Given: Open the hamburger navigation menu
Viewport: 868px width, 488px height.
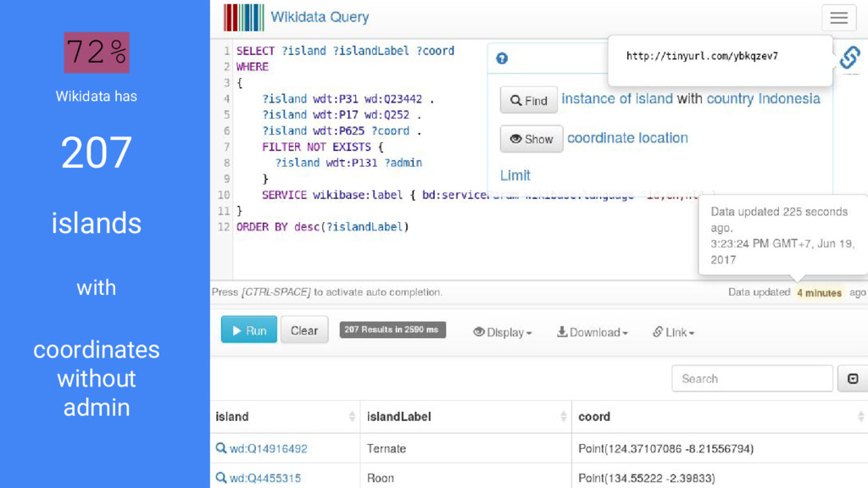Looking at the screenshot, I should pos(838,18).
